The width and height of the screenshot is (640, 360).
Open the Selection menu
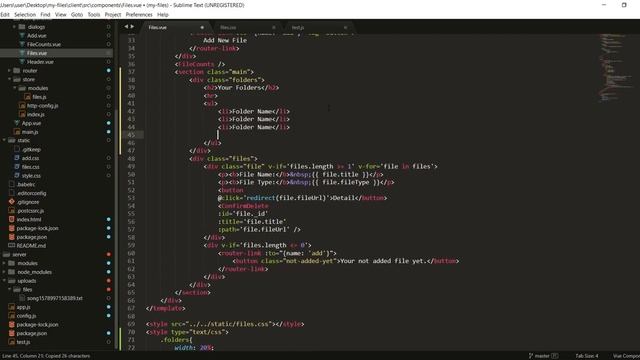25,14
